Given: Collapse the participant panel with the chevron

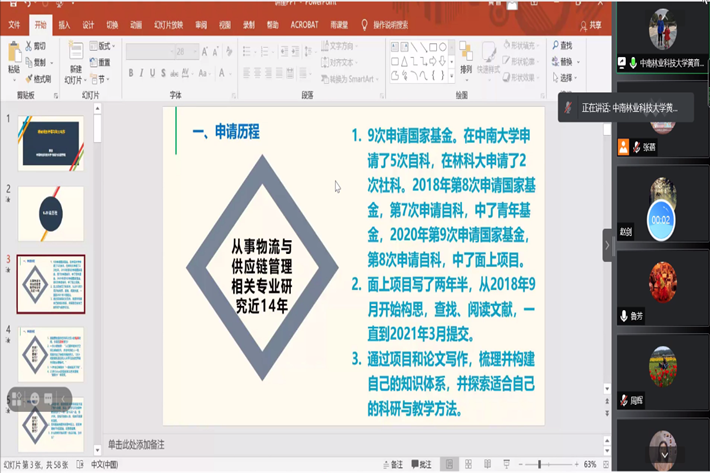Looking at the screenshot, I should [x=606, y=245].
